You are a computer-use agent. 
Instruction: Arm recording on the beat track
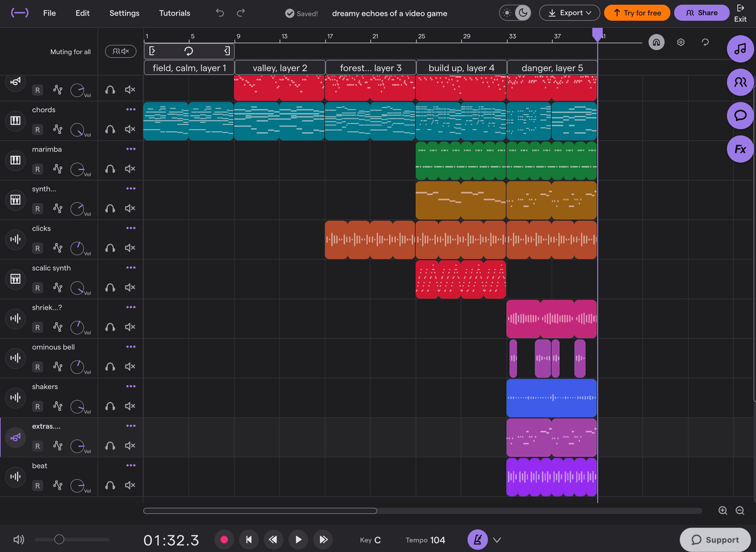pyautogui.click(x=37, y=486)
